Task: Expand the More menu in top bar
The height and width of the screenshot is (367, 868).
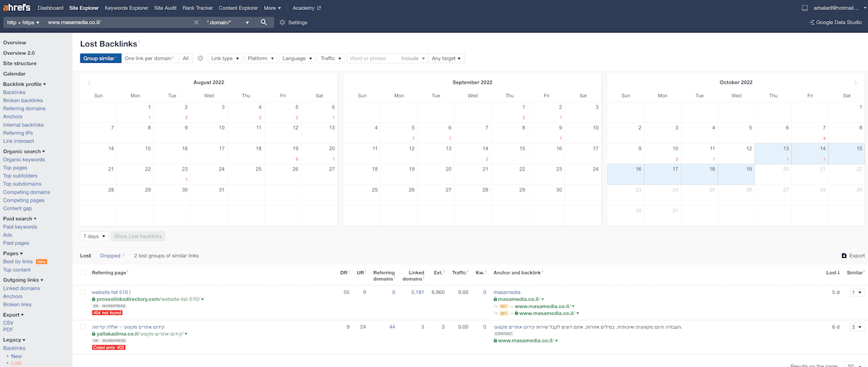Action: click(273, 8)
